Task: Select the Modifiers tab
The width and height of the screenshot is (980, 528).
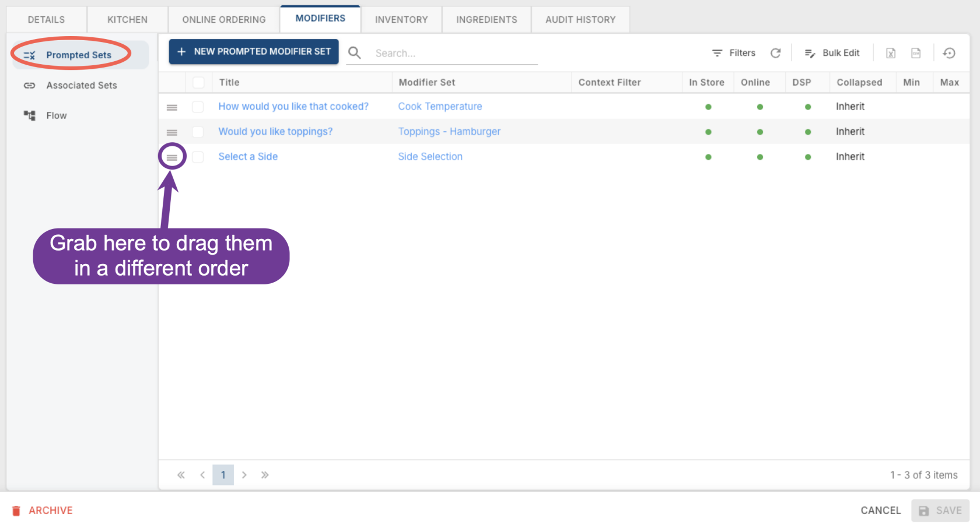Action: [320, 19]
